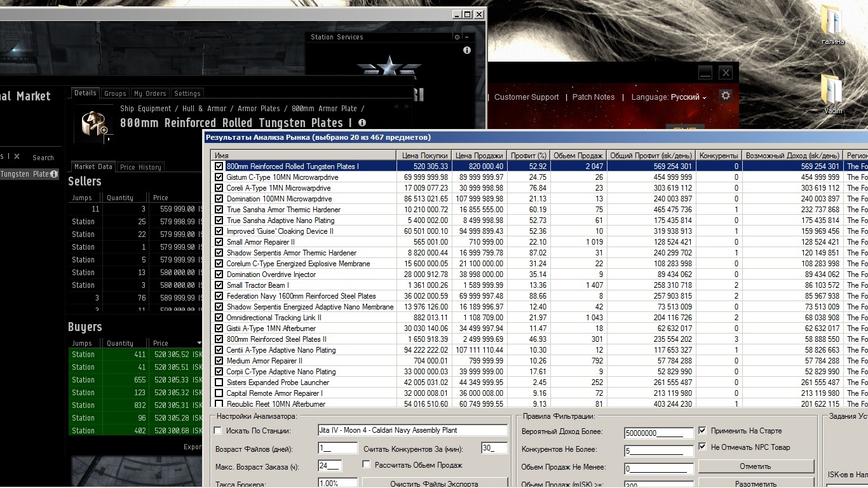Sort Sellers list by the Price column
This screenshot has width=868, height=488.
pyautogui.click(x=161, y=198)
